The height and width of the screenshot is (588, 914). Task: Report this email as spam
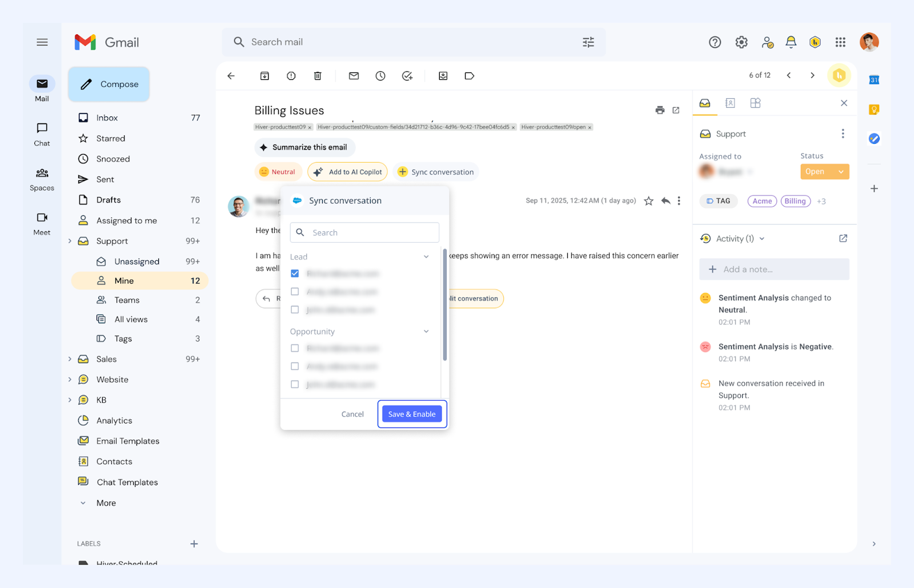point(291,76)
